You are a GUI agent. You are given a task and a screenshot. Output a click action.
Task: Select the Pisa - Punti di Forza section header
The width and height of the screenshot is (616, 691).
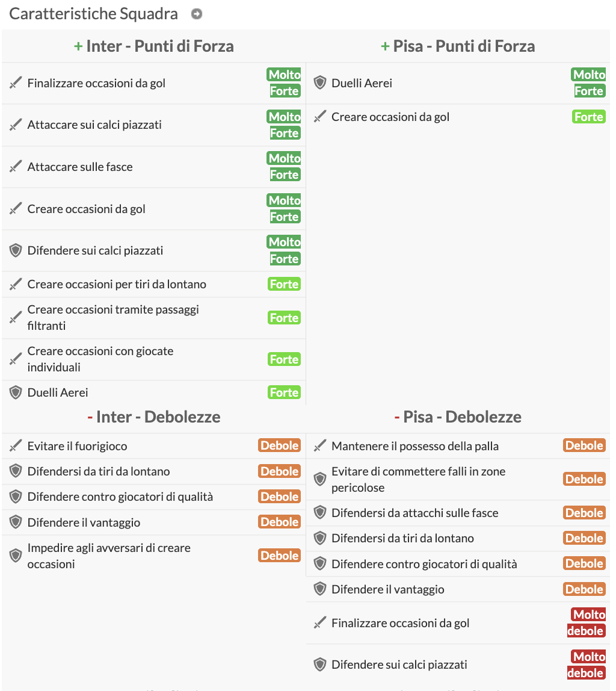pos(459,46)
